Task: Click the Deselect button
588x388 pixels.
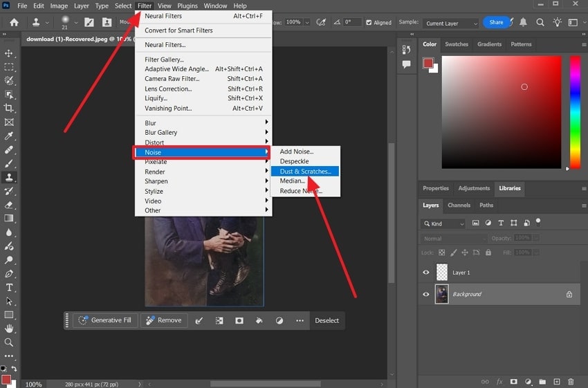Action: click(x=327, y=321)
